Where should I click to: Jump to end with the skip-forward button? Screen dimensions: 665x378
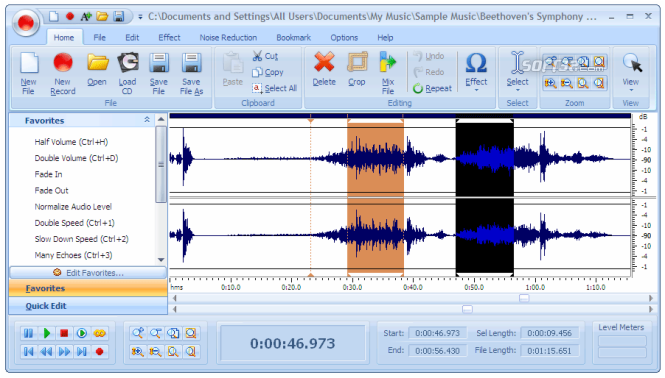82,351
